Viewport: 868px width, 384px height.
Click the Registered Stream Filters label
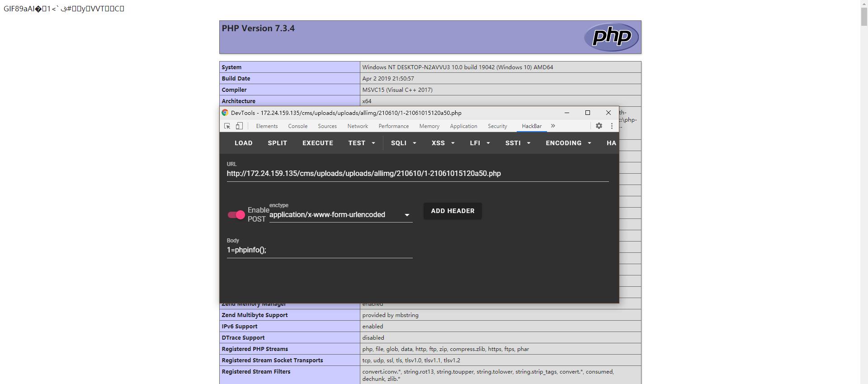[x=256, y=371]
